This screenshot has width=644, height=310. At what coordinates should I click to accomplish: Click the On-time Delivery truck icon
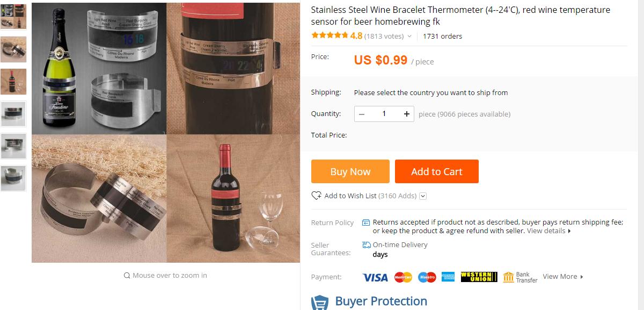pos(367,245)
